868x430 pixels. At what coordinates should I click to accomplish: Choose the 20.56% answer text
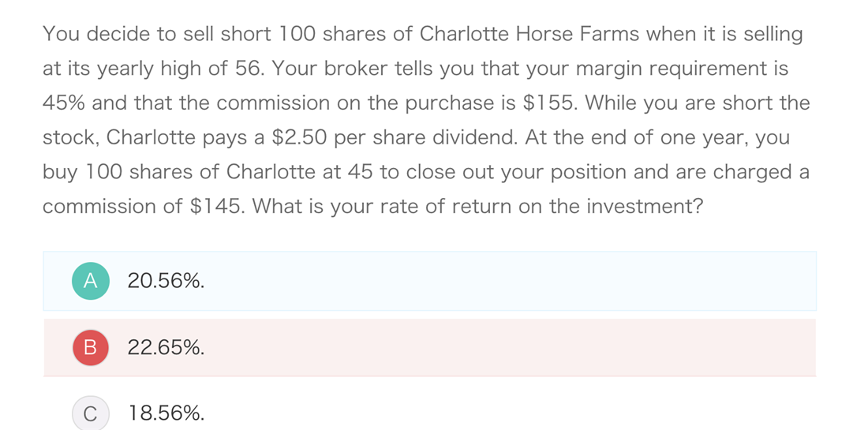[166, 281]
